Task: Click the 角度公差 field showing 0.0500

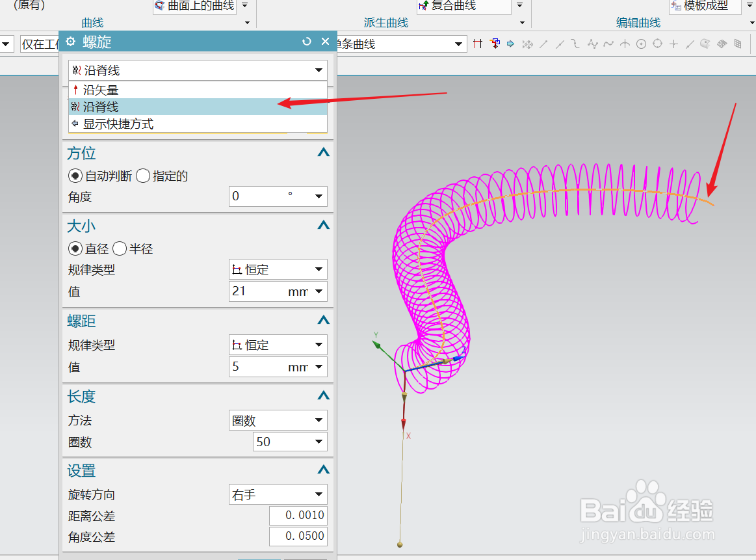Action: coord(298,537)
